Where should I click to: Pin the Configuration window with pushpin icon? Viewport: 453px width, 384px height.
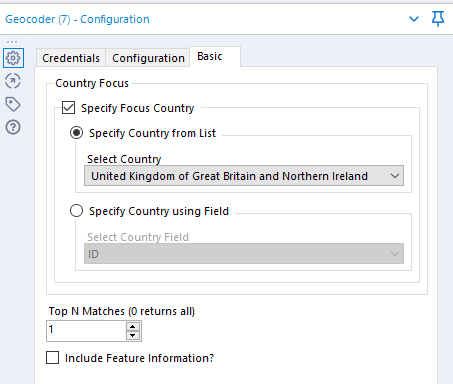pyautogui.click(x=438, y=18)
